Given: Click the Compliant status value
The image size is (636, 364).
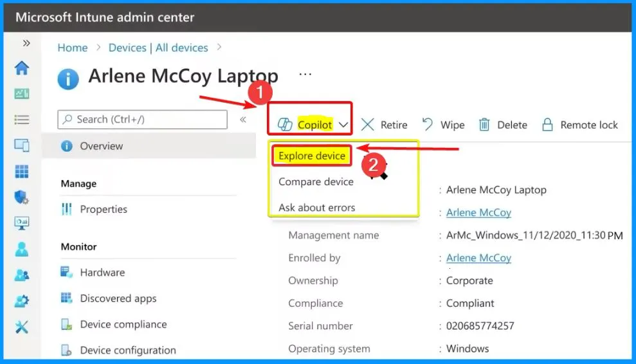Looking at the screenshot, I should point(469,304).
